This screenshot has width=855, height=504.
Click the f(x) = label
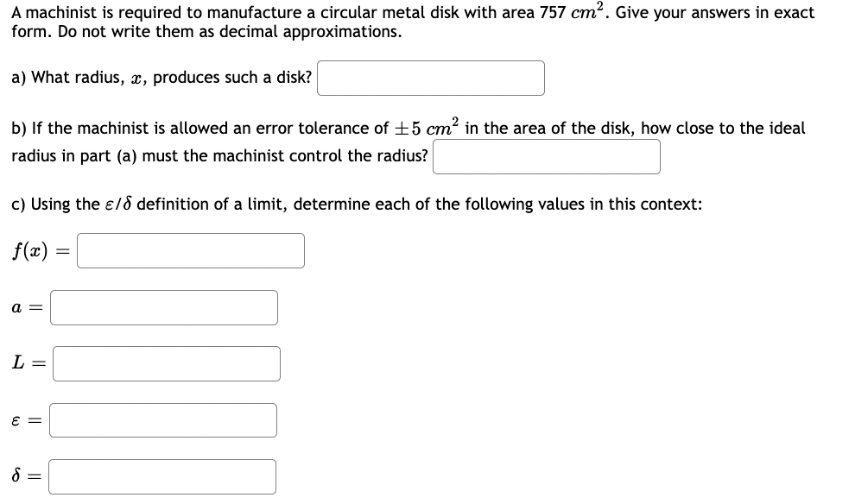point(39,251)
